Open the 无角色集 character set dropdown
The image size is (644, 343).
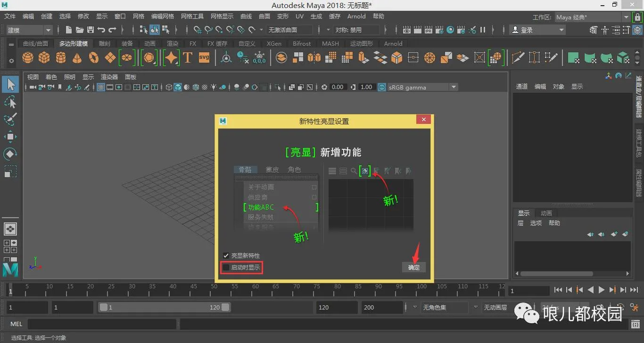tap(444, 307)
